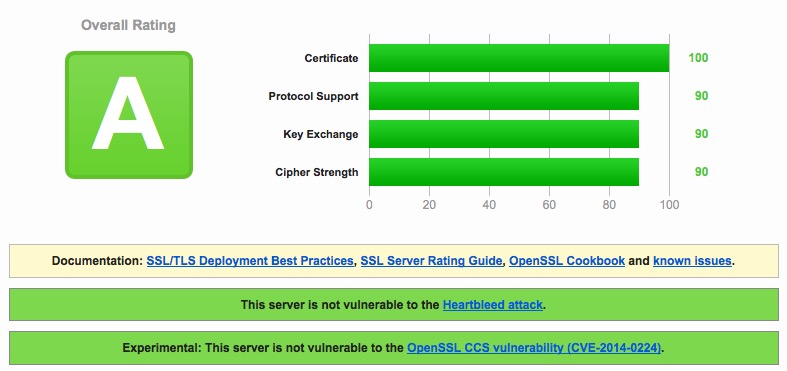Click the Protocol Support score bar
This screenshot has height=371, width=787.
pyautogui.click(x=504, y=96)
